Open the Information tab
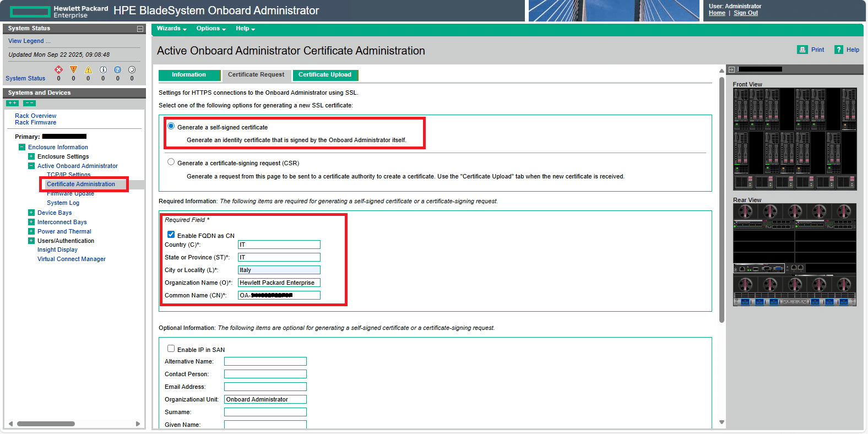The image size is (868, 434). coord(188,75)
